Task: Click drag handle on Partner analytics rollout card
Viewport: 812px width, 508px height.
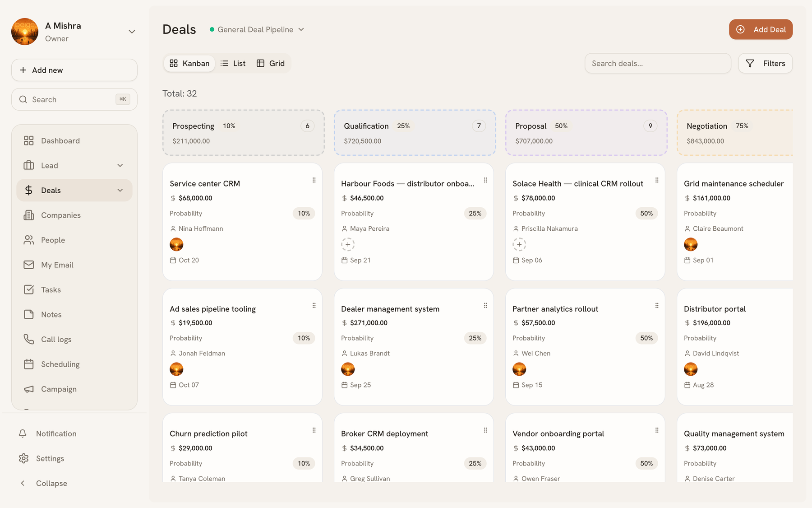Action: (x=657, y=305)
